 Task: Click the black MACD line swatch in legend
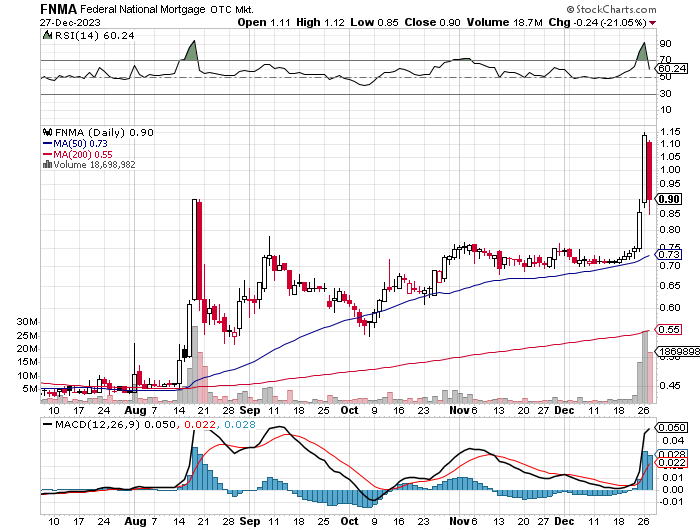(47, 424)
